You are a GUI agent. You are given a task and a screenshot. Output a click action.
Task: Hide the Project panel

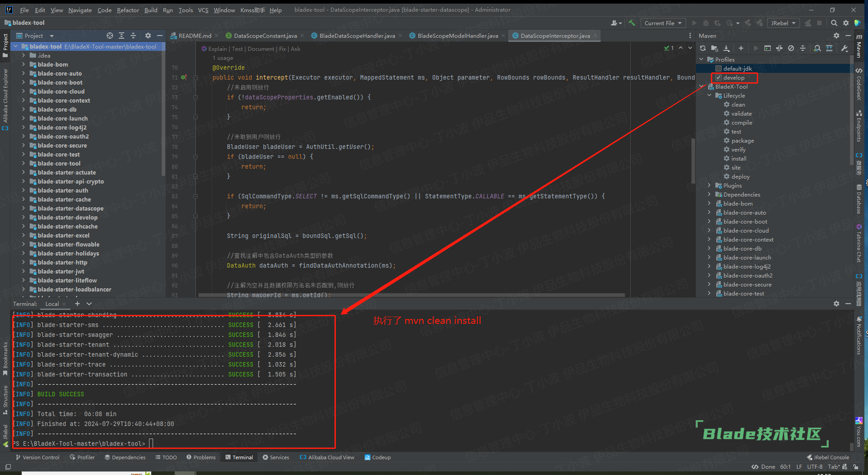coord(159,36)
